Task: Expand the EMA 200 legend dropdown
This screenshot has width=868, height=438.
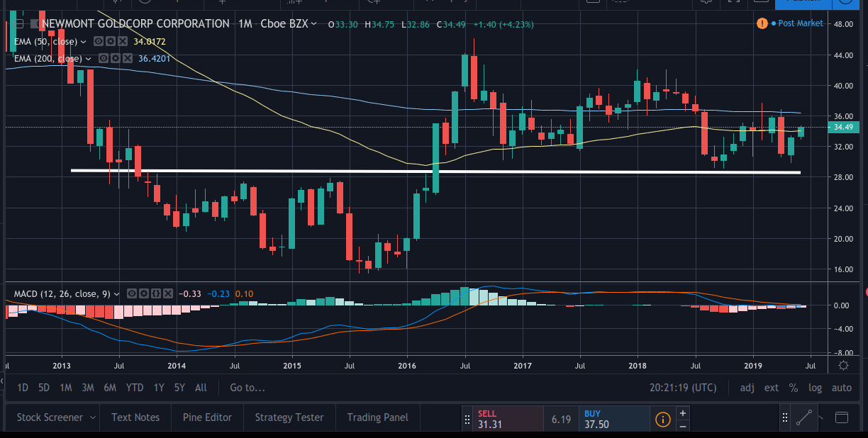Action: (90, 58)
